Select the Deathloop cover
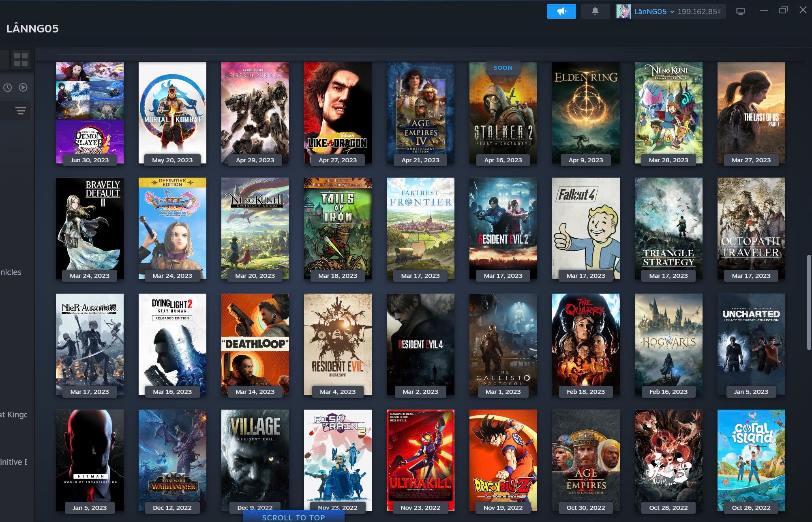812x522 pixels. (x=255, y=344)
